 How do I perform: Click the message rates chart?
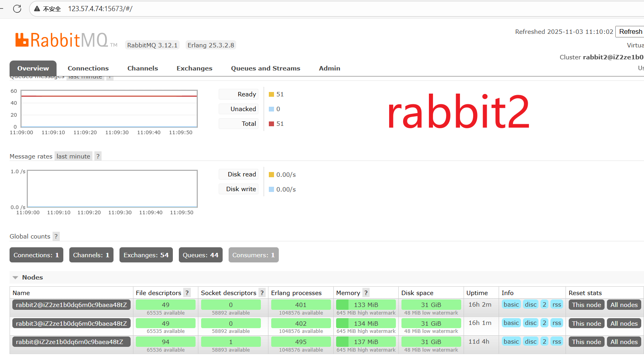112,189
